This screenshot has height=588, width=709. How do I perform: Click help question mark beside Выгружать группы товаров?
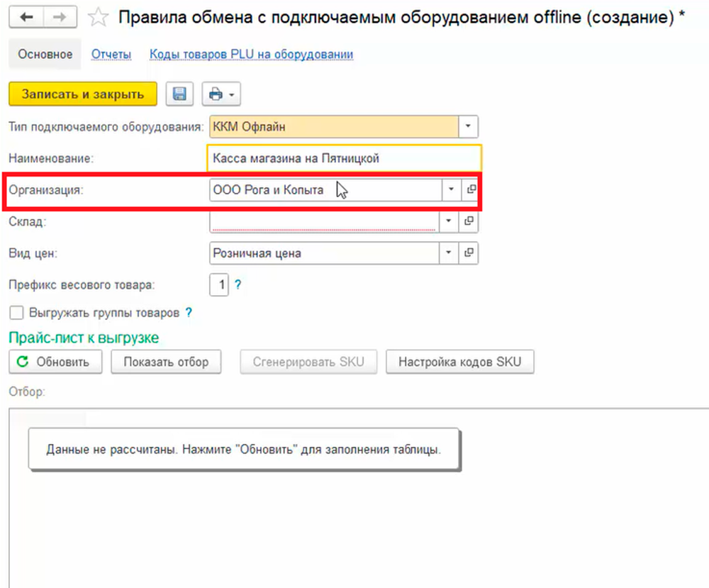189,312
